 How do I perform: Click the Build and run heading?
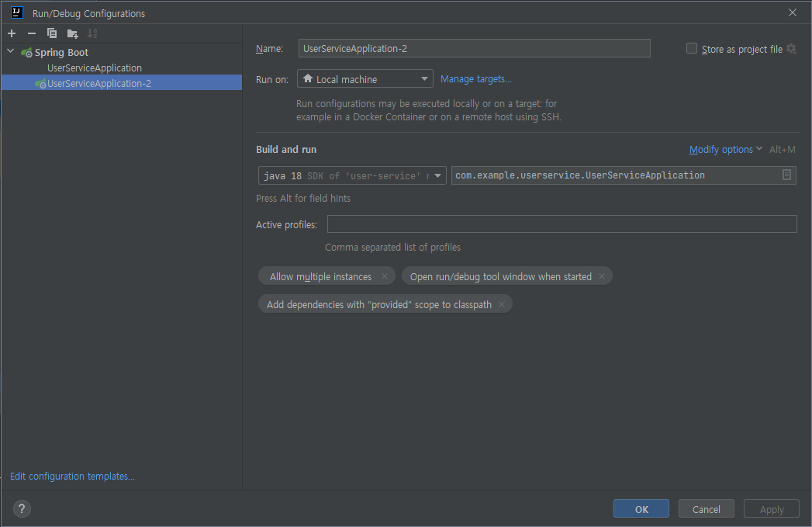tap(286, 149)
